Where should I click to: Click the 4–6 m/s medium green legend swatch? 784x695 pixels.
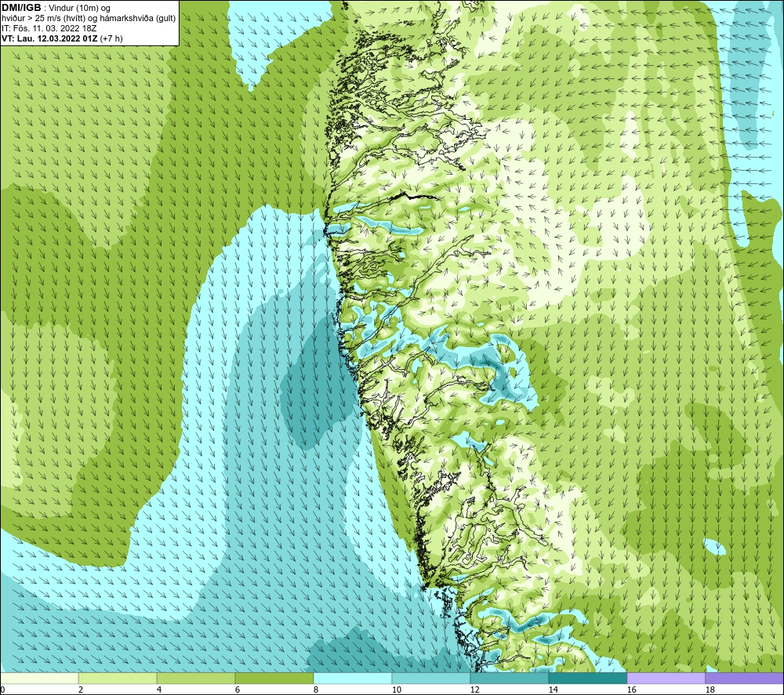[196, 678]
